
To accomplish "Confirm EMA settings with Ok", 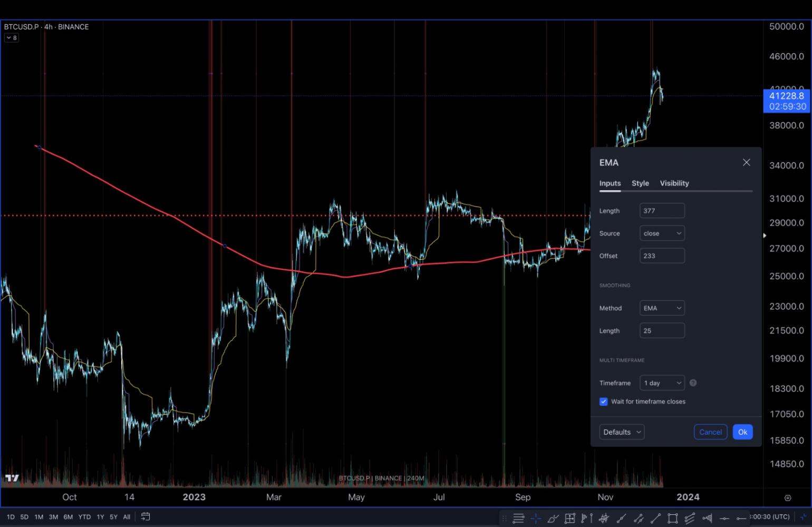I will click(x=742, y=432).
